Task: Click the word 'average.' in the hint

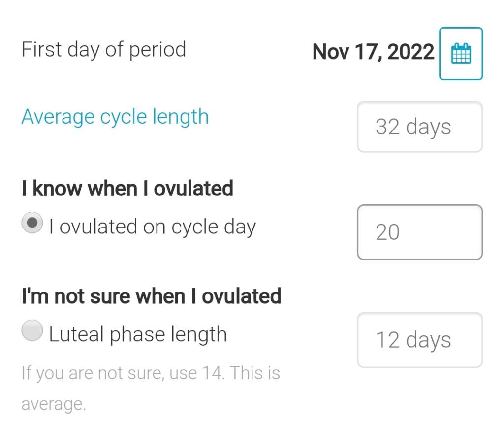Action: coord(53,405)
